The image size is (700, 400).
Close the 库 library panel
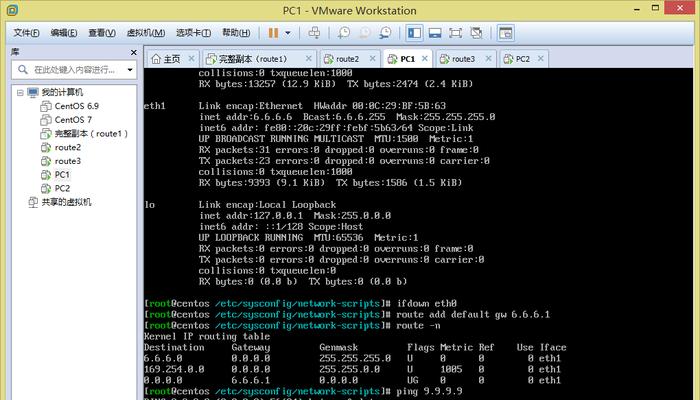[x=133, y=53]
